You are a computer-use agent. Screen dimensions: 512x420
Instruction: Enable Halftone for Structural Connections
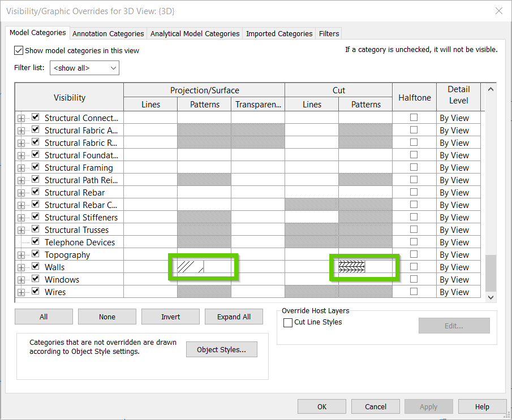pyautogui.click(x=414, y=117)
